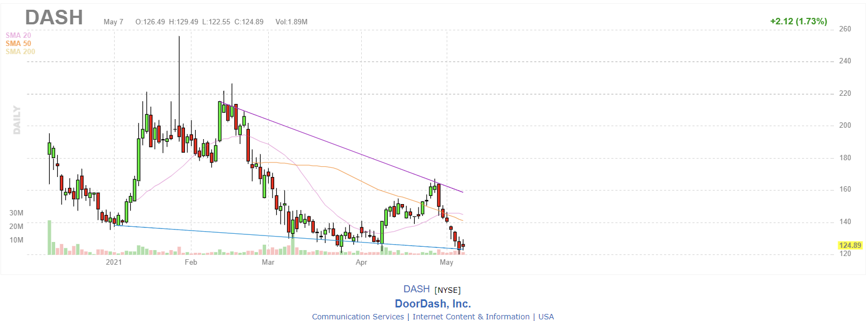Open the Communication Services sector link
868x321 pixels.
click(358, 317)
